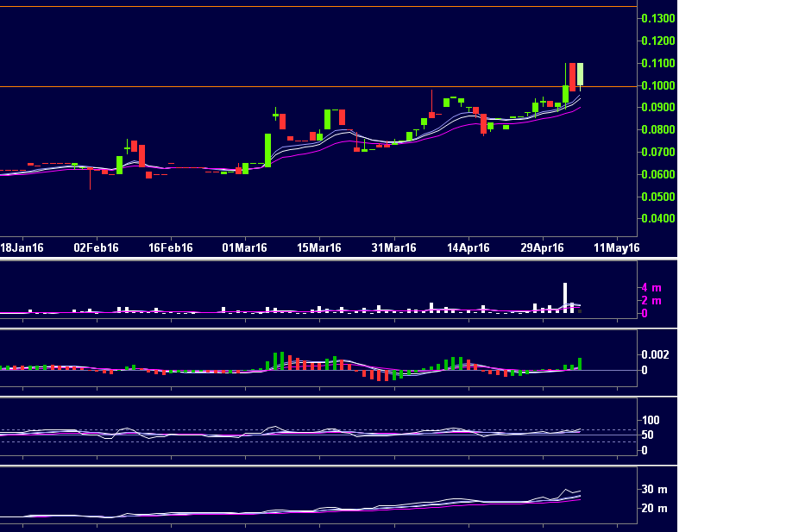Click the 16Feb16 date label

click(x=171, y=247)
